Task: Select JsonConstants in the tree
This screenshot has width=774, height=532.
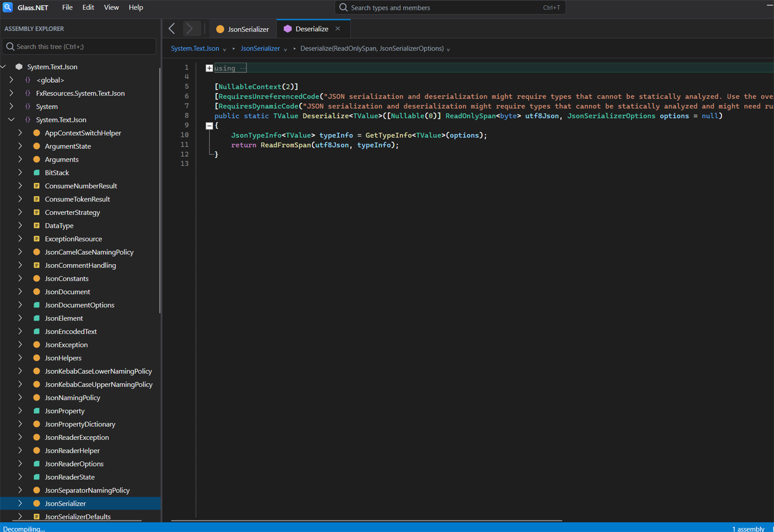Action: click(x=67, y=278)
